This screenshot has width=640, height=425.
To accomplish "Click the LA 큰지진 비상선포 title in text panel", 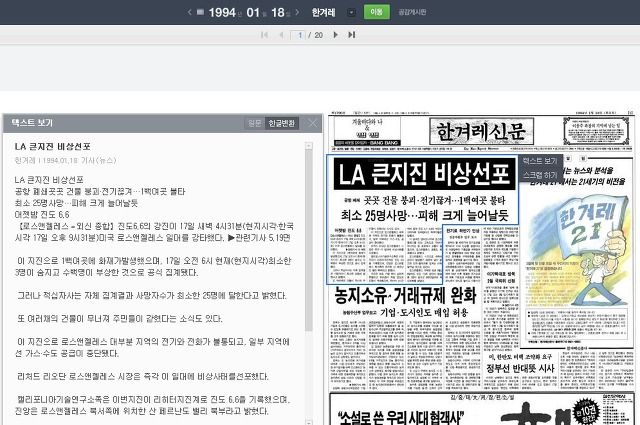I will coord(53,147).
